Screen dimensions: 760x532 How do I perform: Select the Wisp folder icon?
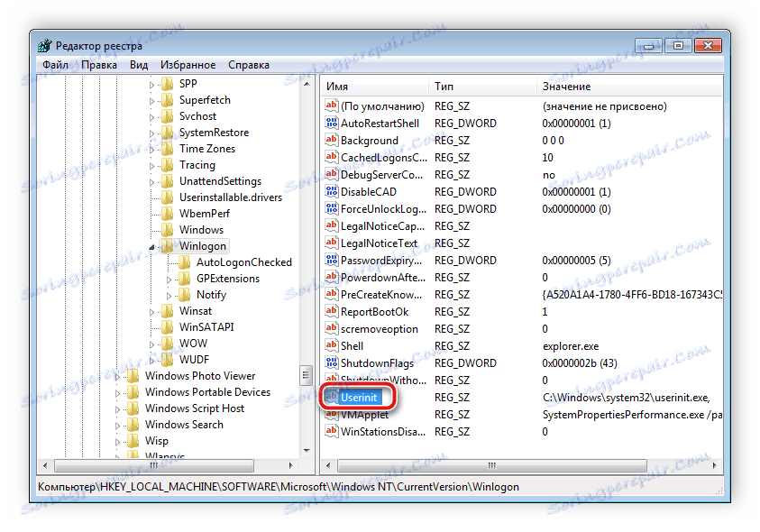pos(133,441)
